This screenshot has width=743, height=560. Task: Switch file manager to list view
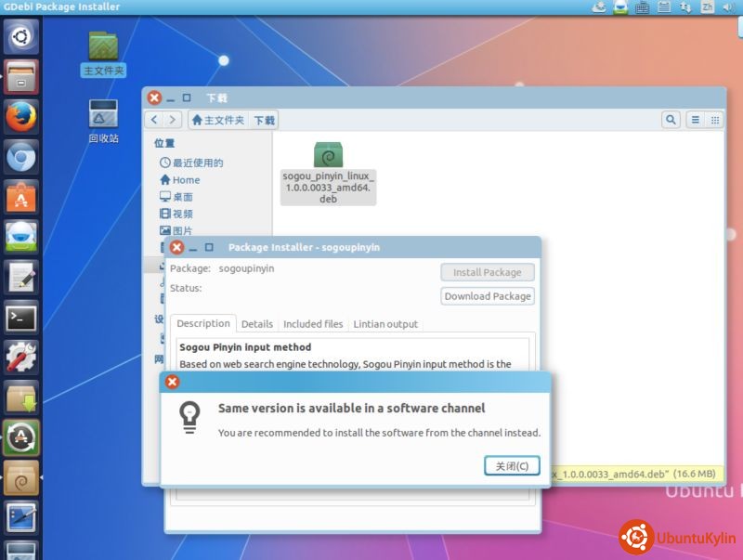click(695, 120)
